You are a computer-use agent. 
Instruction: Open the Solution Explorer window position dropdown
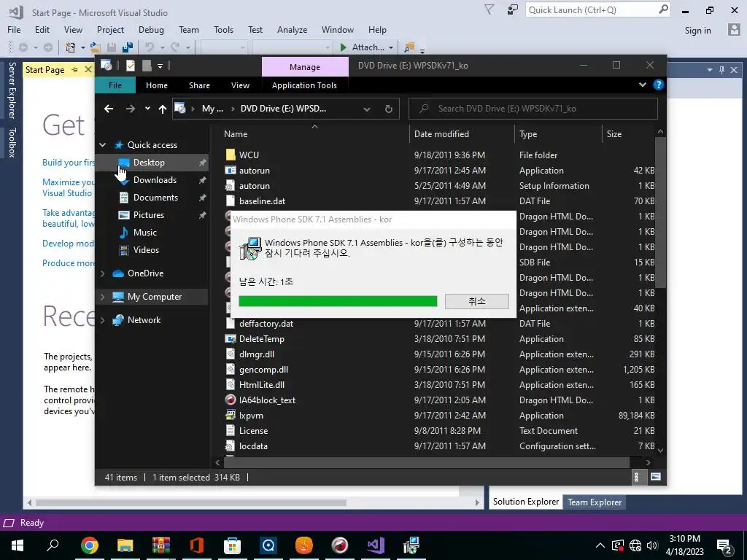pos(710,69)
